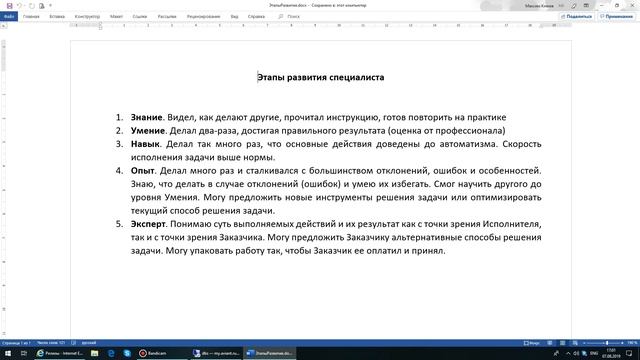Open the Справка ribbon tab
The width and height of the screenshot is (640, 360).
[x=256, y=17]
